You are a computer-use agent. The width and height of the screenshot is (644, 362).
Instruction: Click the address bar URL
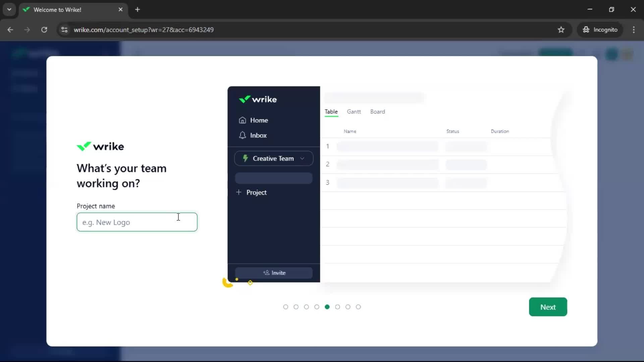[x=144, y=29]
